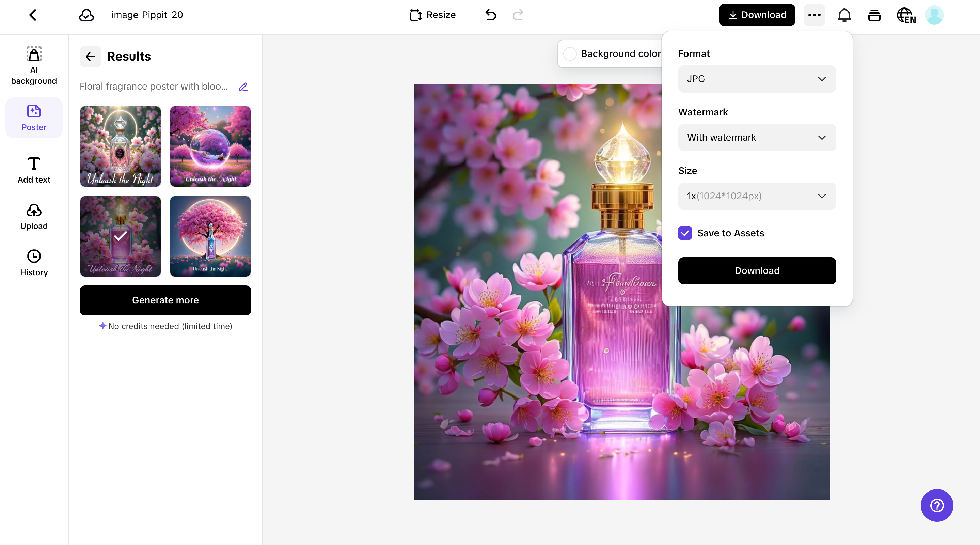This screenshot has width=980, height=545.
Task: Uncheck Save to Assets checkbox
Action: click(685, 233)
